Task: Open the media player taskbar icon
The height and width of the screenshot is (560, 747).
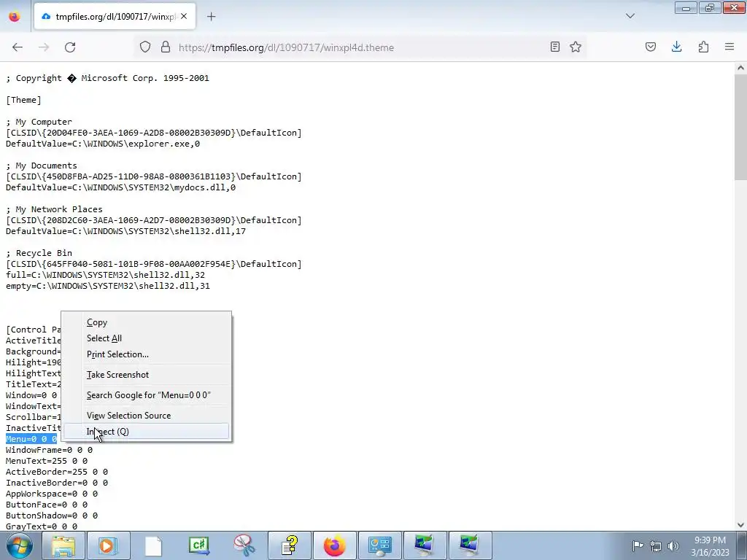Action: point(108,545)
